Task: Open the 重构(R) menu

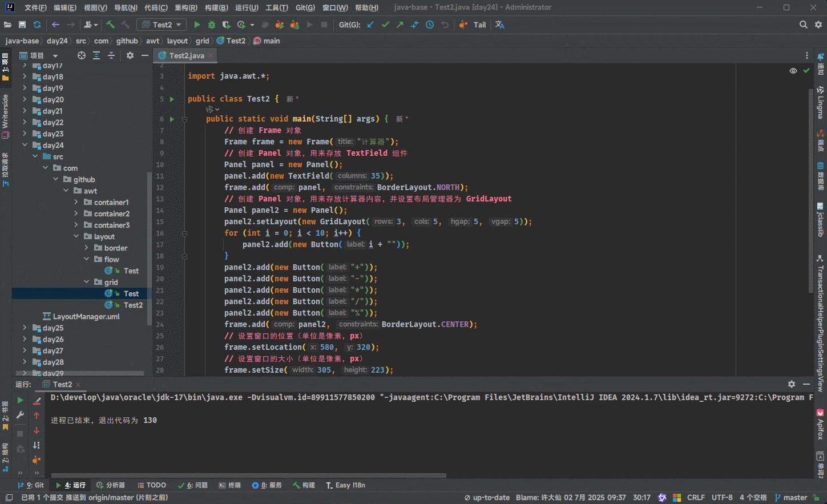Action: [185, 7]
